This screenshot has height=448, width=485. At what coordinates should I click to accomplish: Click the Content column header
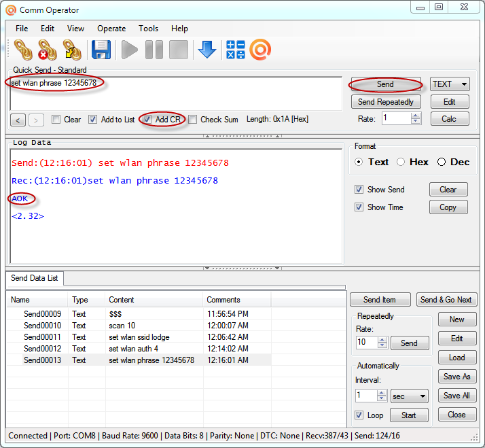[154, 300]
